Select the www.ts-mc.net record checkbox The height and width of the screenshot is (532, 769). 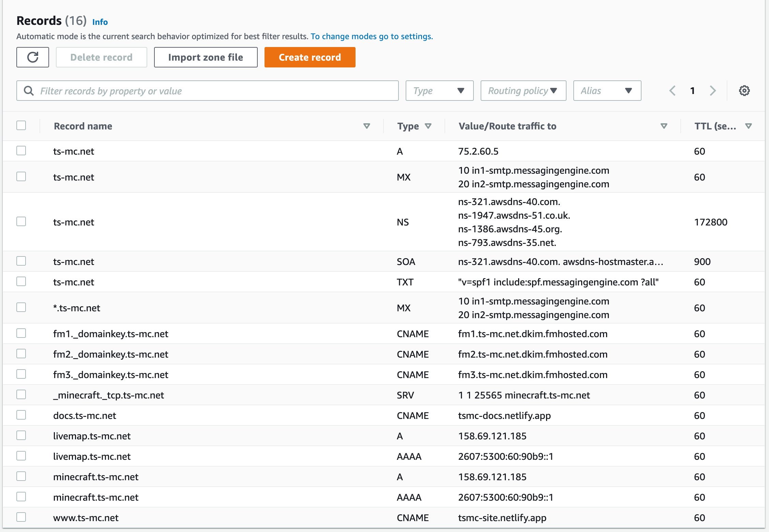click(21, 517)
